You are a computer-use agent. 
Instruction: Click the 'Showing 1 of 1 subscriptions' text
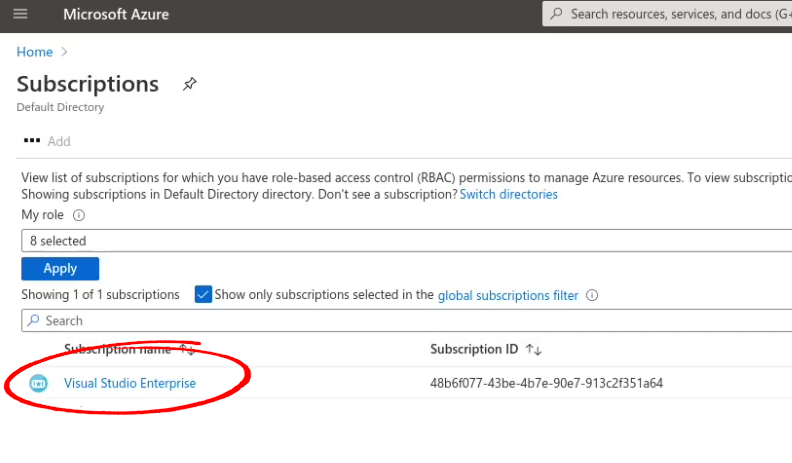point(100,294)
